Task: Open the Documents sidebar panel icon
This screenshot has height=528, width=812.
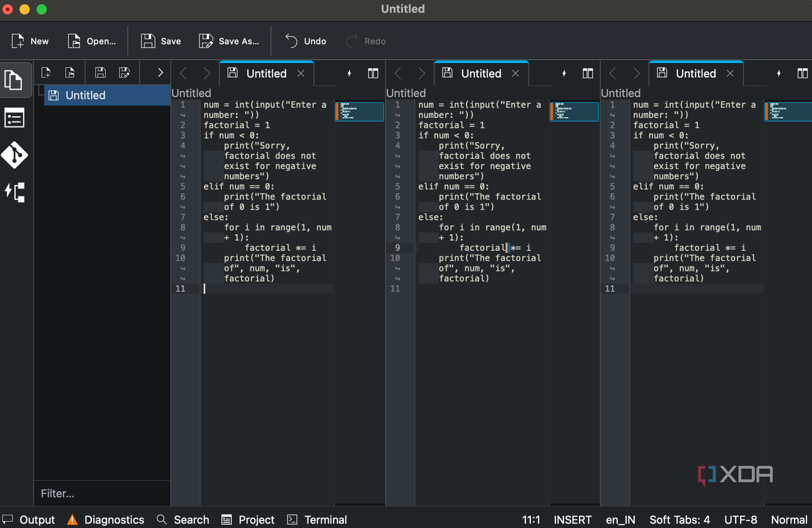Action: point(15,80)
